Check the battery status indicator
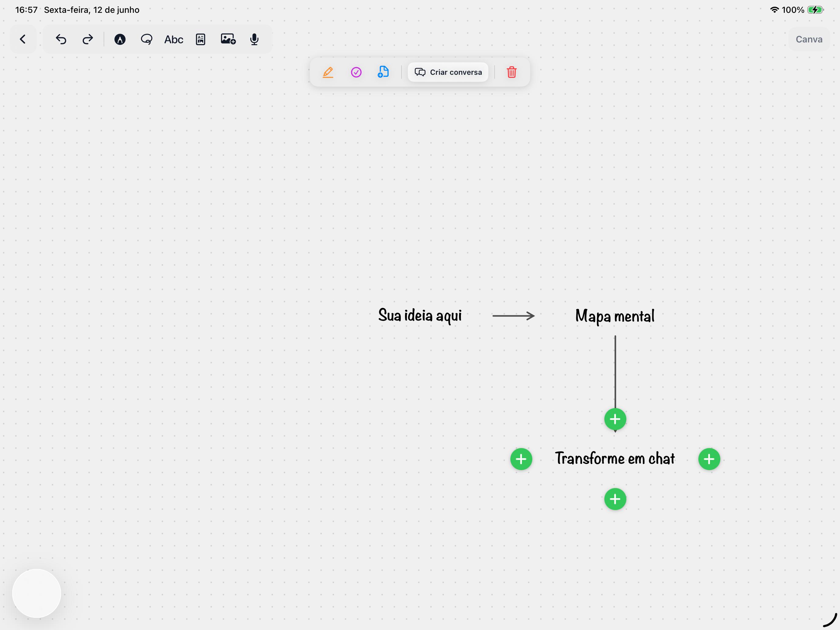This screenshot has height=630, width=840. tap(816, 10)
